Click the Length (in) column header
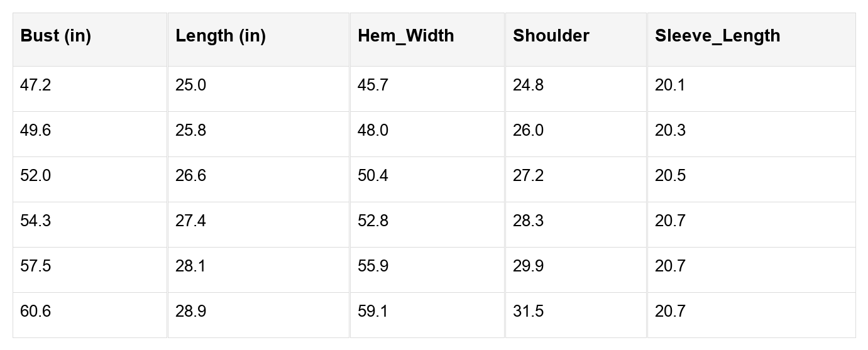 (x=221, y=36)
